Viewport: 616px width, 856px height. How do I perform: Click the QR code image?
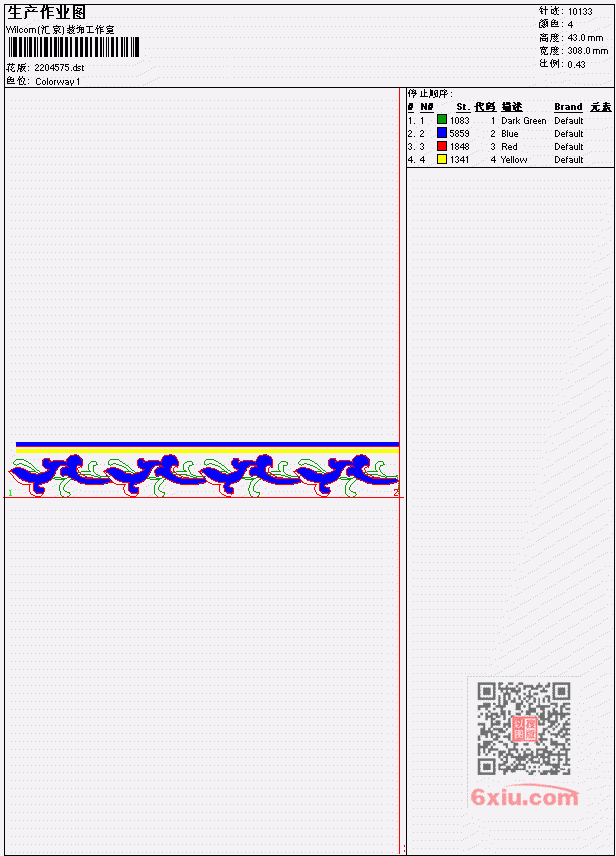(524, 729)
